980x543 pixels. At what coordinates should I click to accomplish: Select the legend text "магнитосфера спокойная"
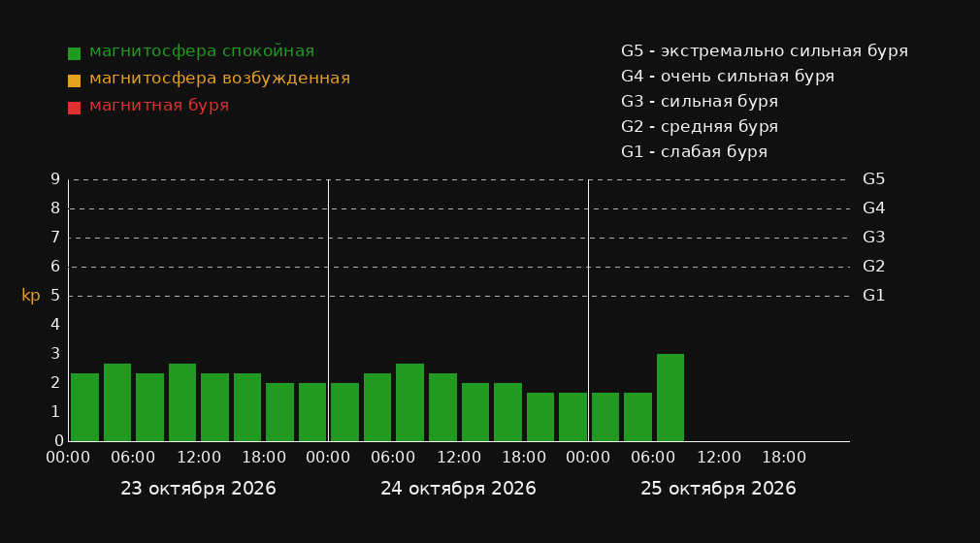[x=202, y=51]
